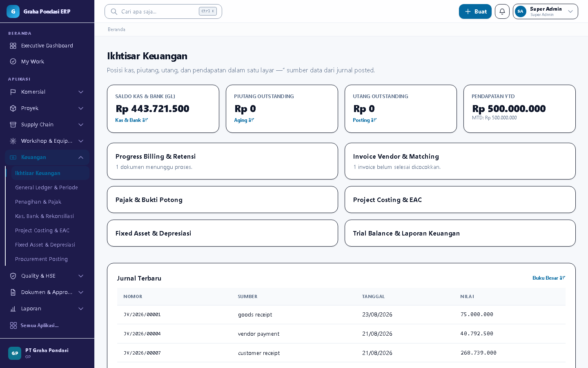Open the Aging link under Piutang
This screenshot has width=588, height=368.
(244, 120)
